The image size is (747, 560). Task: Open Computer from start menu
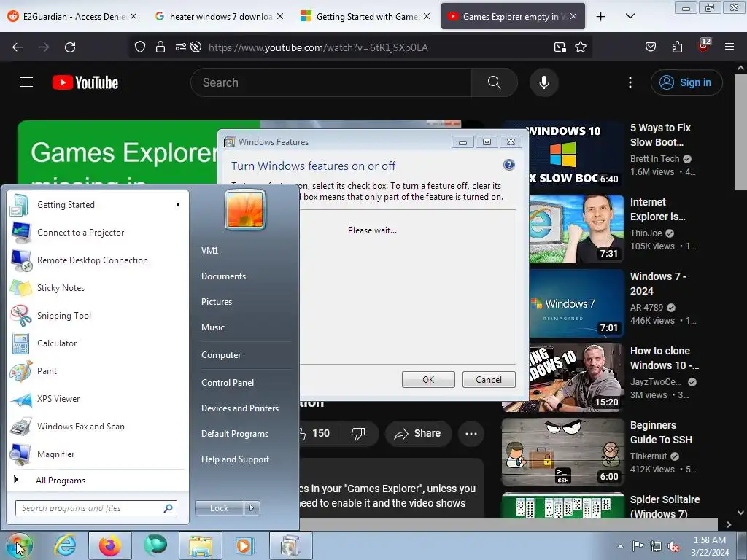(x=221, y=355)
